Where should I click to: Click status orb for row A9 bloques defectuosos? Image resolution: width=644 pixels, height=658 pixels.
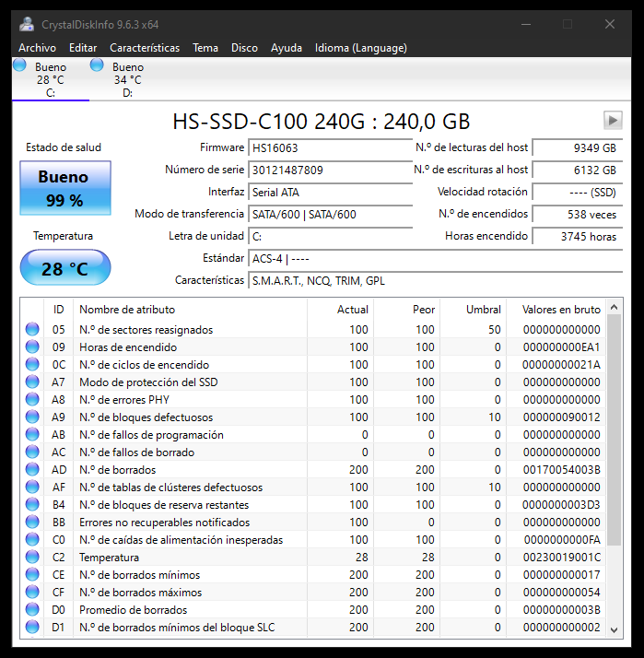pyautogui.click(x=32, y=417)
